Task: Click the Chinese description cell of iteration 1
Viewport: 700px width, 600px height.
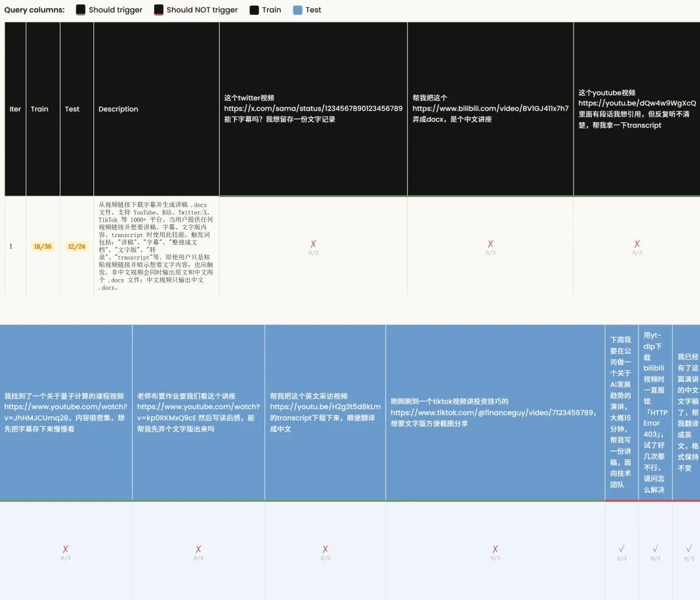Action: point(156,246)
